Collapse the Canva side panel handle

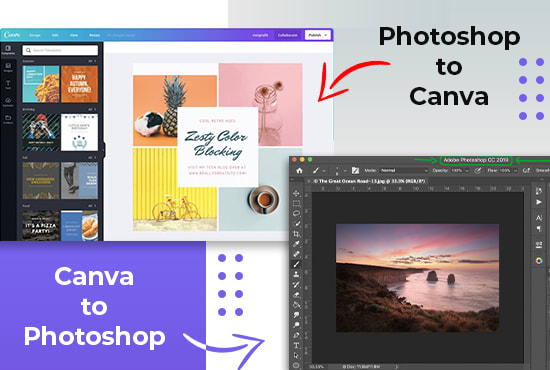point(103,150)
